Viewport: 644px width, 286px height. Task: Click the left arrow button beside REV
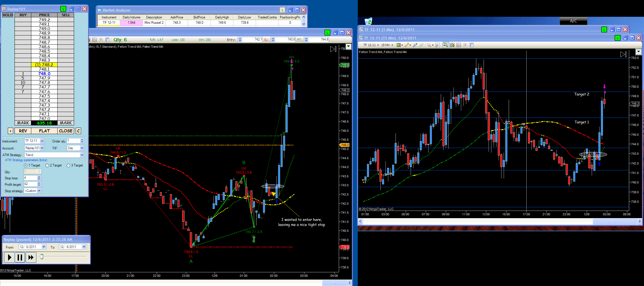click(10, 131)
